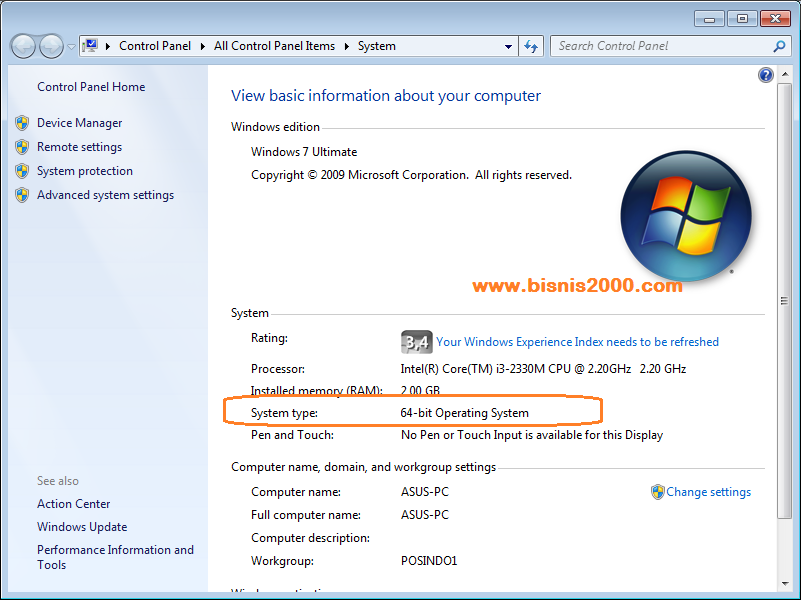Image resolution: width=801 pixels, height=600 pixels.
Task: Open Windows Update from See also
Action: coord(81,526)
